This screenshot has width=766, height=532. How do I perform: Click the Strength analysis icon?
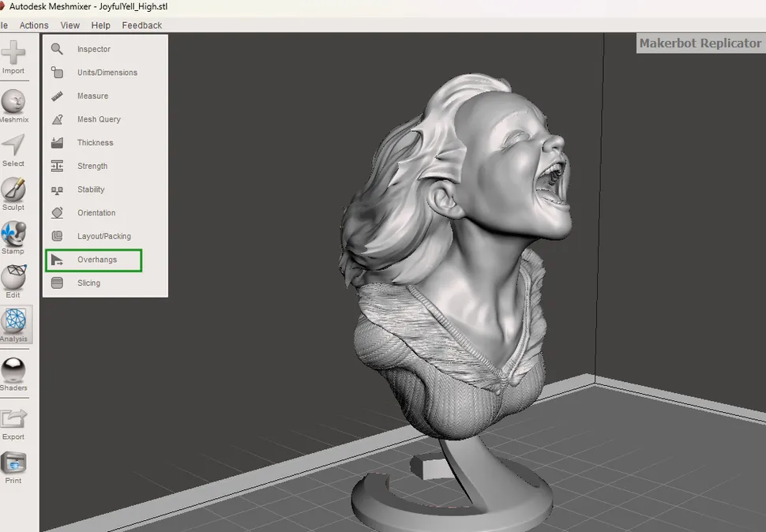coord(57,166)
